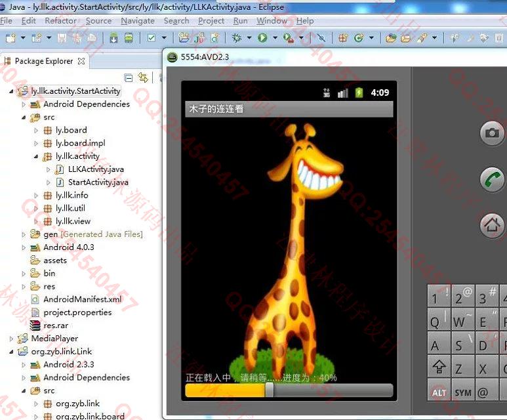Click the Debug bug icon

237,38
